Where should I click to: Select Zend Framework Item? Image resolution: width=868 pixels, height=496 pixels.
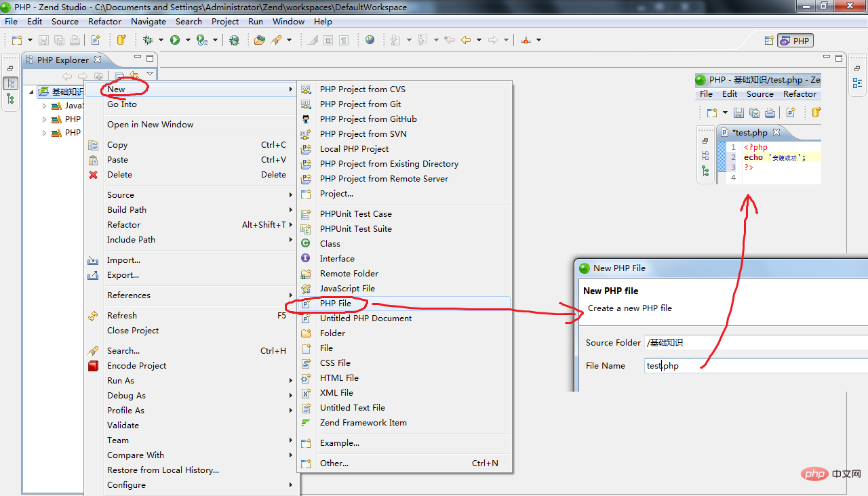tap(404, 422)
